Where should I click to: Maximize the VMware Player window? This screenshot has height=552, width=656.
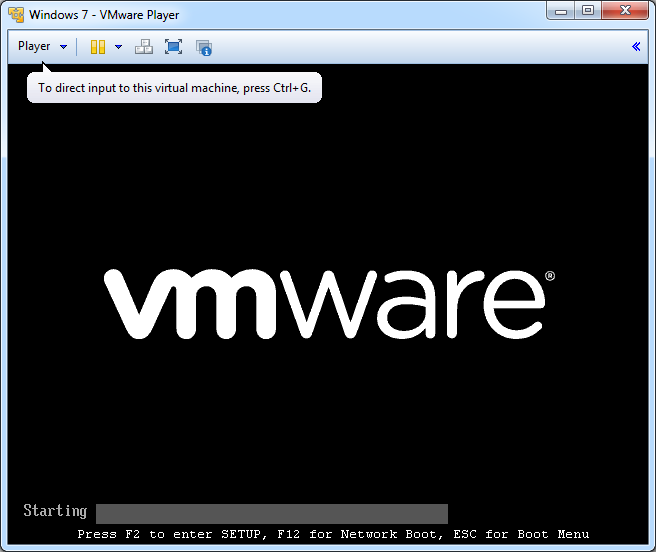[x=588, y=11]
